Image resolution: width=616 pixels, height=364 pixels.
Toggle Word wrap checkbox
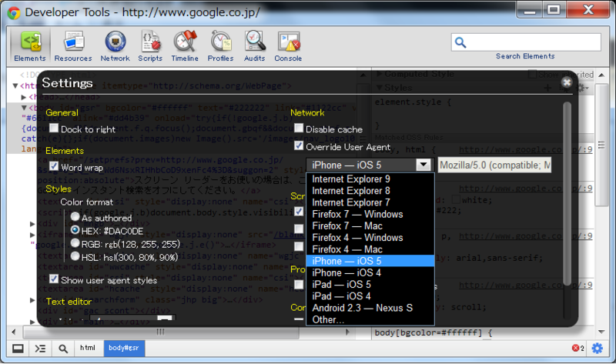54,166
